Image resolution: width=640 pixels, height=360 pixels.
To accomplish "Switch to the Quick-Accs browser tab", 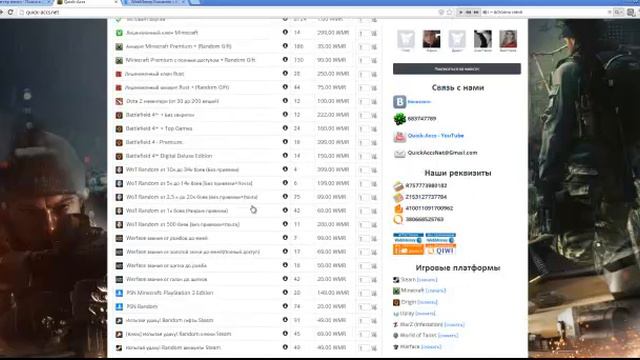I will coord(86,2).
